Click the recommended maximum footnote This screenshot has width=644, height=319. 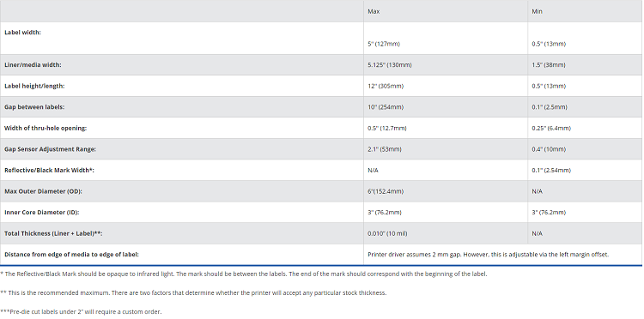coord(193,293)
